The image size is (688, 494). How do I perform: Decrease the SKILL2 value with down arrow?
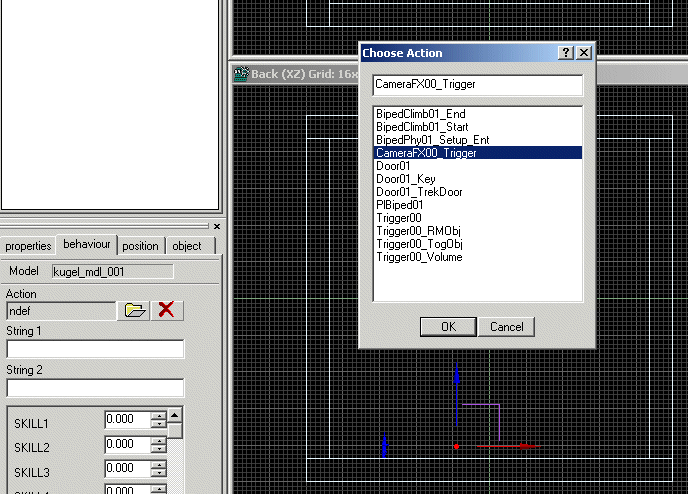[158, 449]
